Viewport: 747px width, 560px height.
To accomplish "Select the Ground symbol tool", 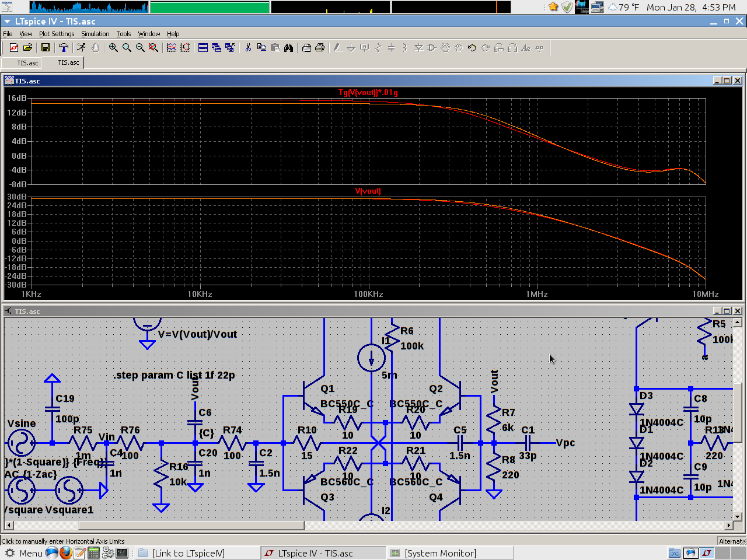I will tap(351, 48).
